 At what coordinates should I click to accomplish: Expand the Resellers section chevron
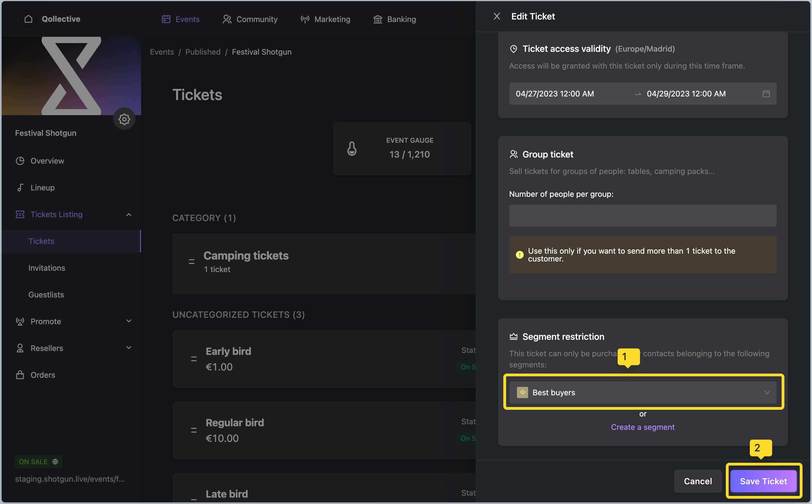129,348
